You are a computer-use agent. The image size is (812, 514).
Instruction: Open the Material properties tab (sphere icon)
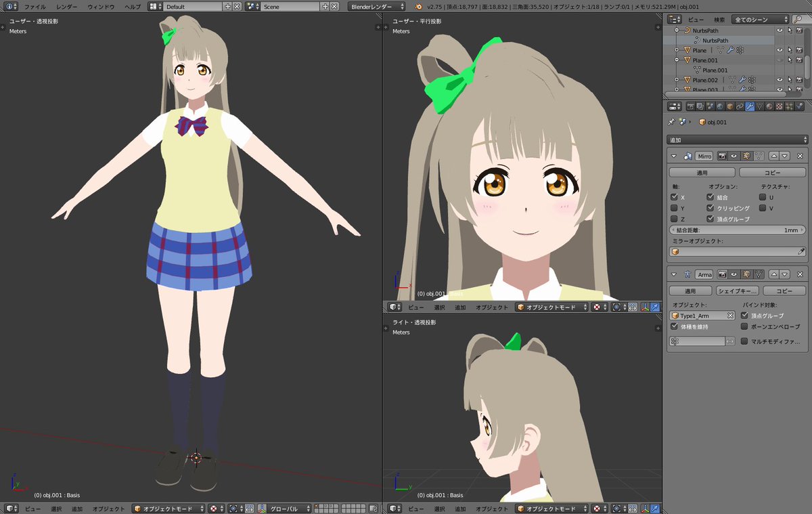tap(769, 106)
